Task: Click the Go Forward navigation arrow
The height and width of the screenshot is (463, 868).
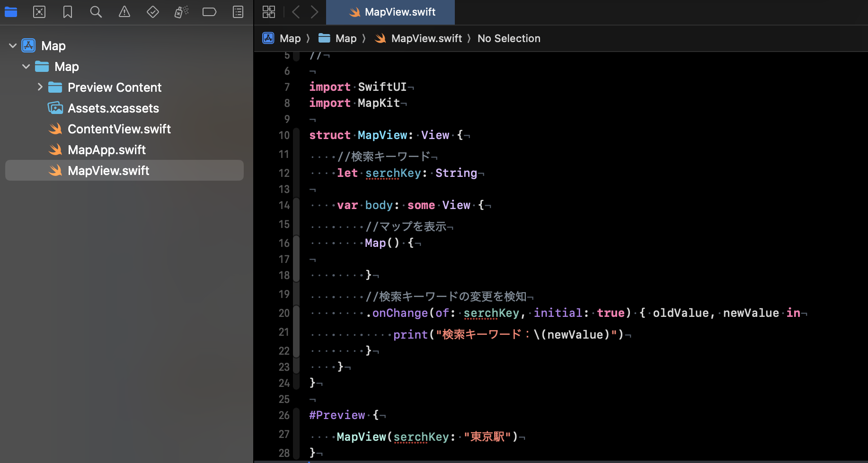Action: click(x=315, y=12)
